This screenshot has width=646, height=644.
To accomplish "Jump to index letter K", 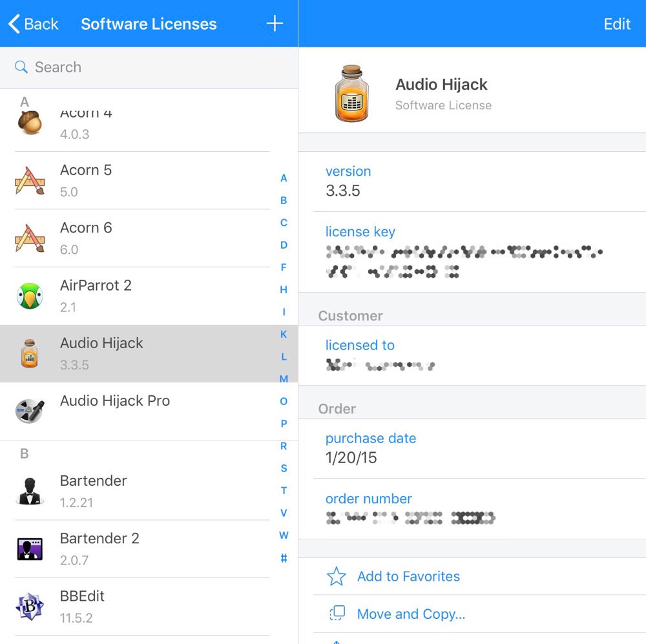I will [284, 334].
